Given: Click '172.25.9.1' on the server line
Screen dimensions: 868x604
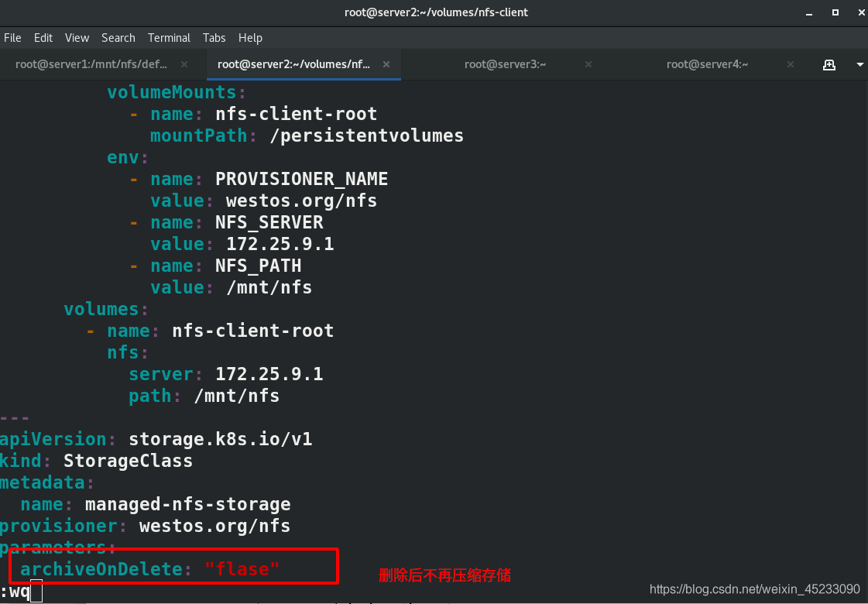Looking at the screenshot, I should (x=269, y=374).
